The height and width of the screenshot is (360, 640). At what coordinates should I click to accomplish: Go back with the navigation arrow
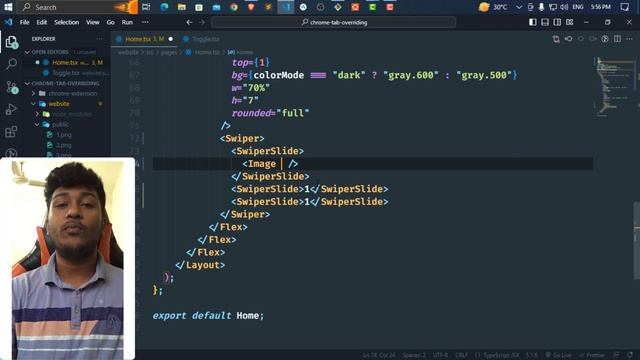[x=189, y=22]
